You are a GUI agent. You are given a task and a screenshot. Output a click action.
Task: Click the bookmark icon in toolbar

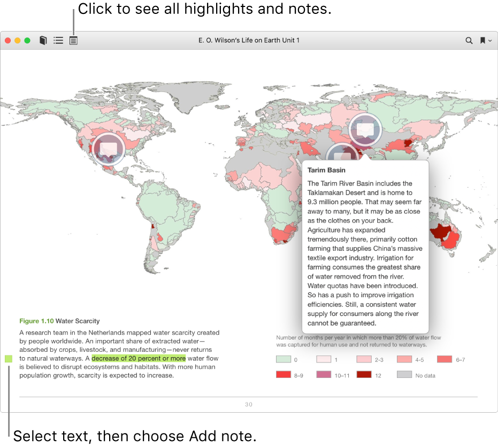[482, 40]
